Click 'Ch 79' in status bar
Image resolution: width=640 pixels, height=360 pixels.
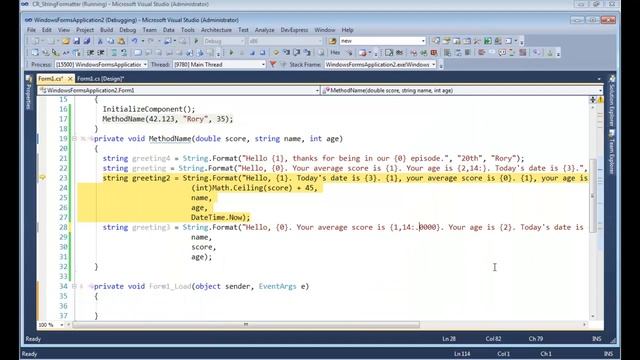click(x=536, y=339)
